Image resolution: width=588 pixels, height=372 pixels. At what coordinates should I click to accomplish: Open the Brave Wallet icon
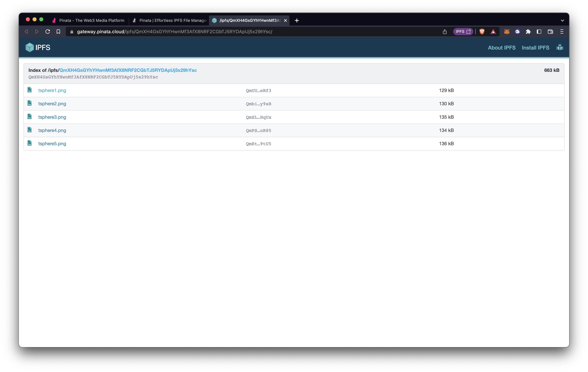(550, 32)
